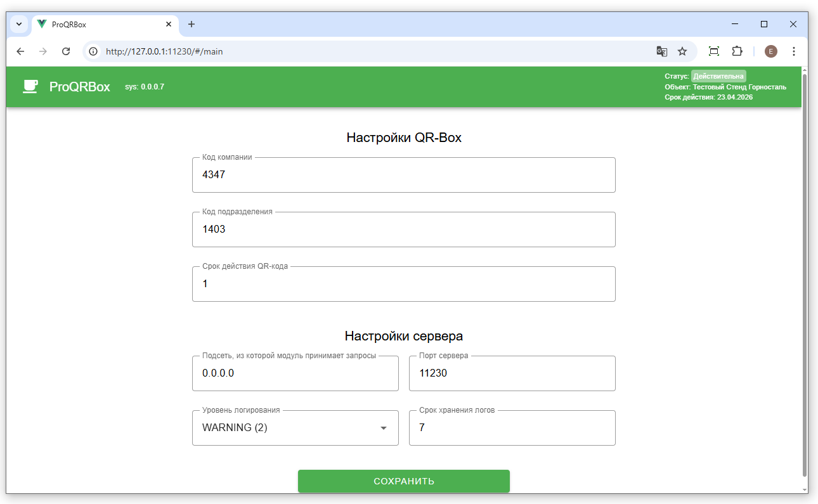Click the СОХРАНИТЬ button

tap(404, 481)
